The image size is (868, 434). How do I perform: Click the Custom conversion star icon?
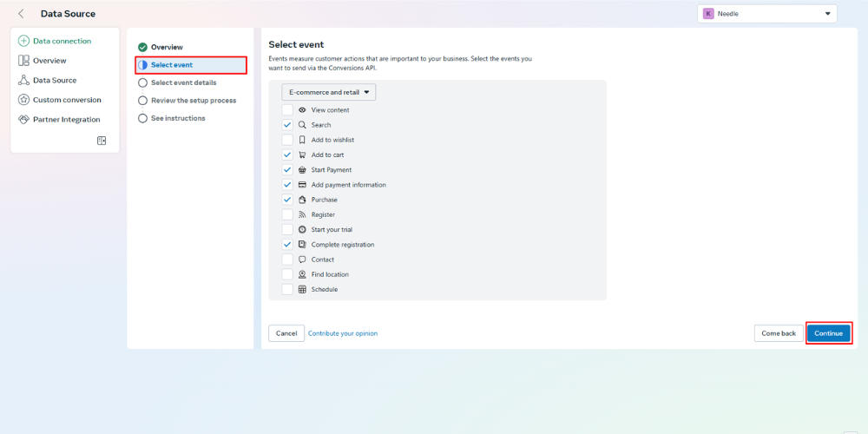[x=23, y=100]
